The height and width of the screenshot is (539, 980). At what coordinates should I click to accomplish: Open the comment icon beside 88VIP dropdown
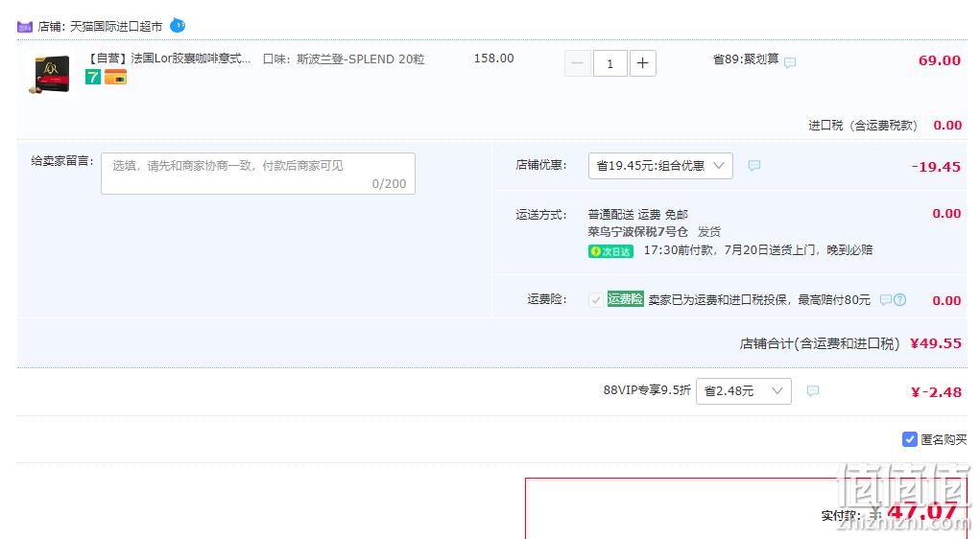click(x=812, y=391)
